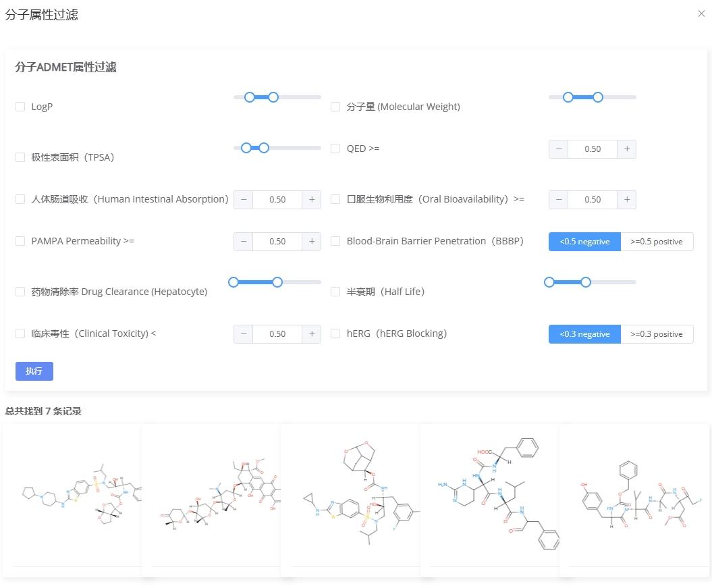Tick the Molecular Weight filter checkbox

tap(335, 107)
